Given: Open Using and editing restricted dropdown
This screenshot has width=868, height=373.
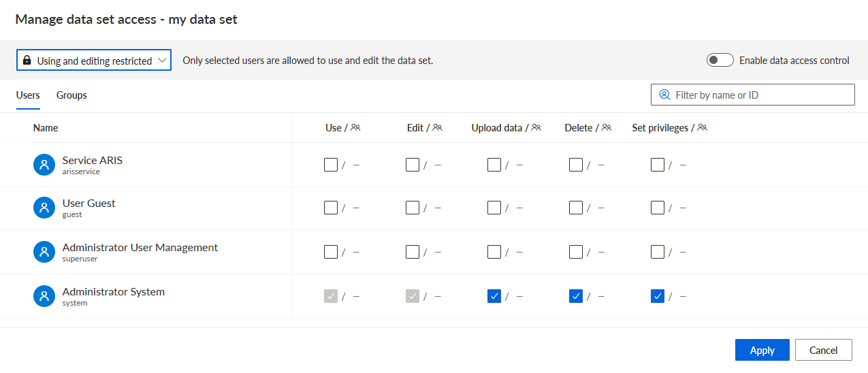Looking at the screenshot, I should (94, 60).
